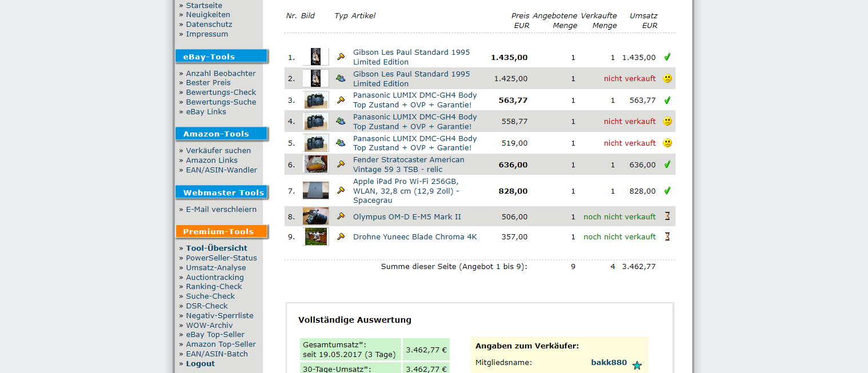Open the DSR-Check link
The width and height of the screenshot is (868, 373).
pyautogui.click(x=207, y=306)
